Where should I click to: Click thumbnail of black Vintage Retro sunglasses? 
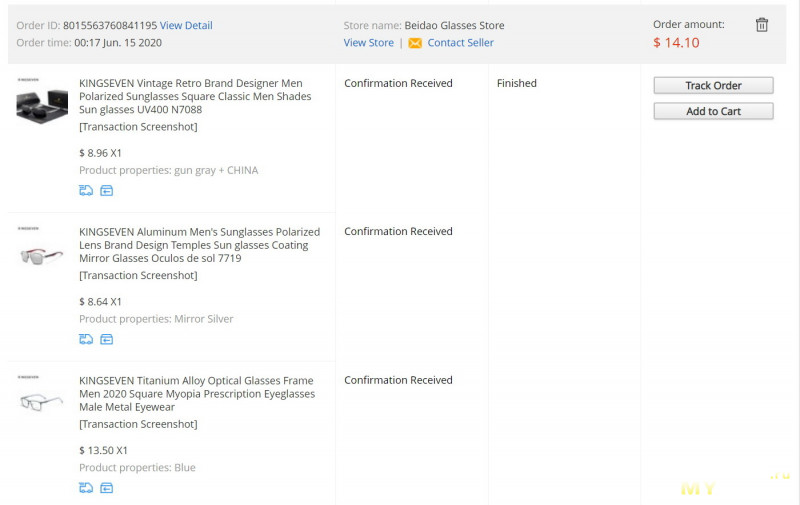pyautogui.click(x=42, y=102)
